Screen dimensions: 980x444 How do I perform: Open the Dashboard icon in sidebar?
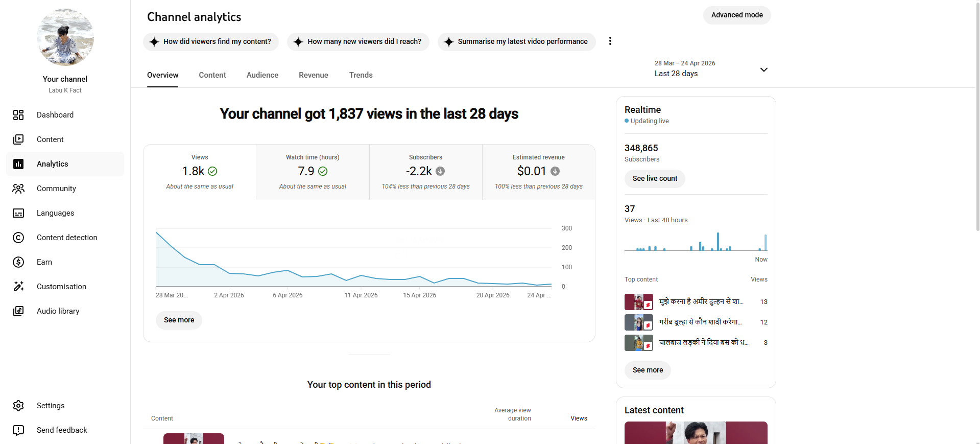[x=18, y=115]
